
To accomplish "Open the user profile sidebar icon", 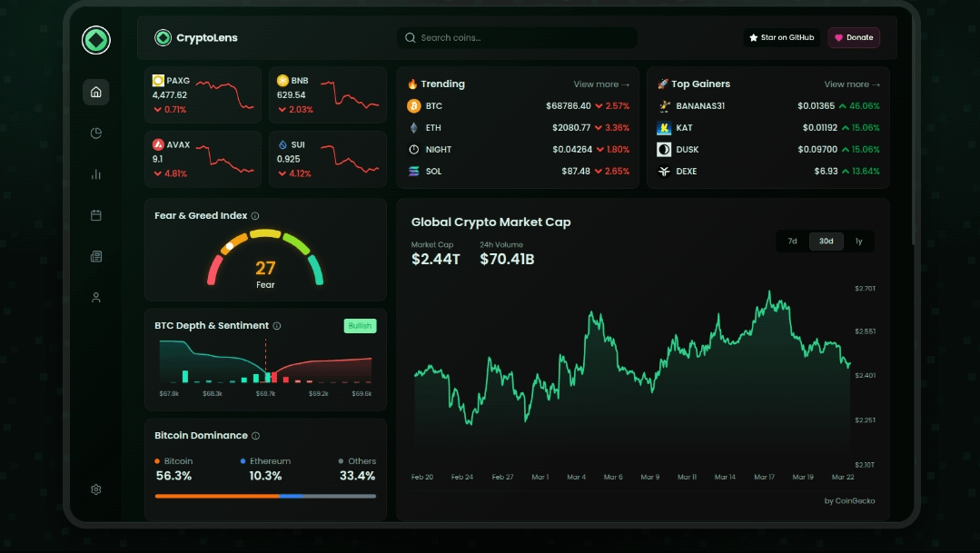I will click(96, 298).
